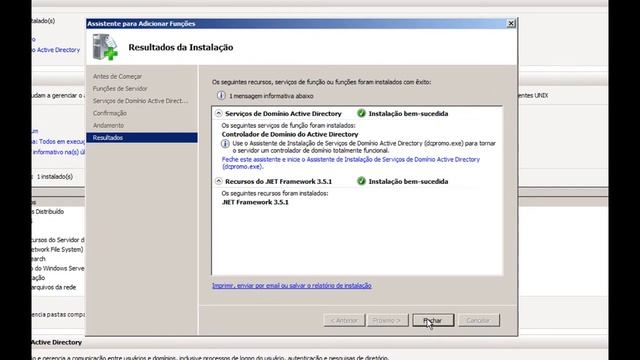Click '1 instalado(s)' text in background window

55,177
